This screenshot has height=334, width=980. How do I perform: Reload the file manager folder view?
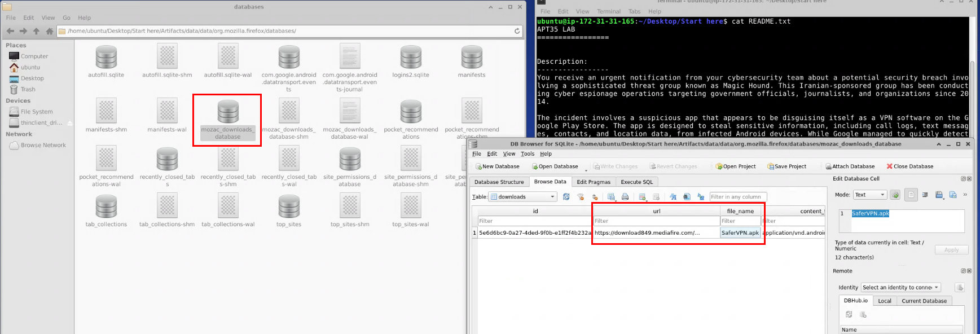[517, 31]
